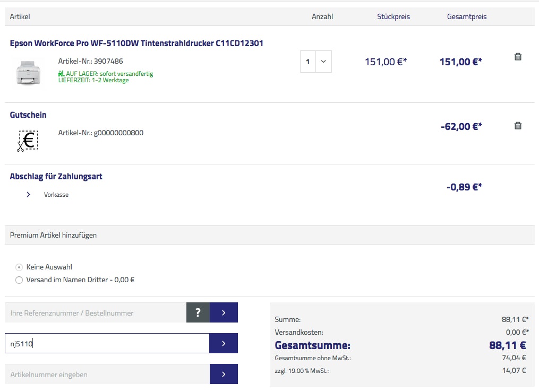Click the green forklift stock icon
Image resolution: width=539 pixels, height=392 pixels.
[x=61, y=74]
